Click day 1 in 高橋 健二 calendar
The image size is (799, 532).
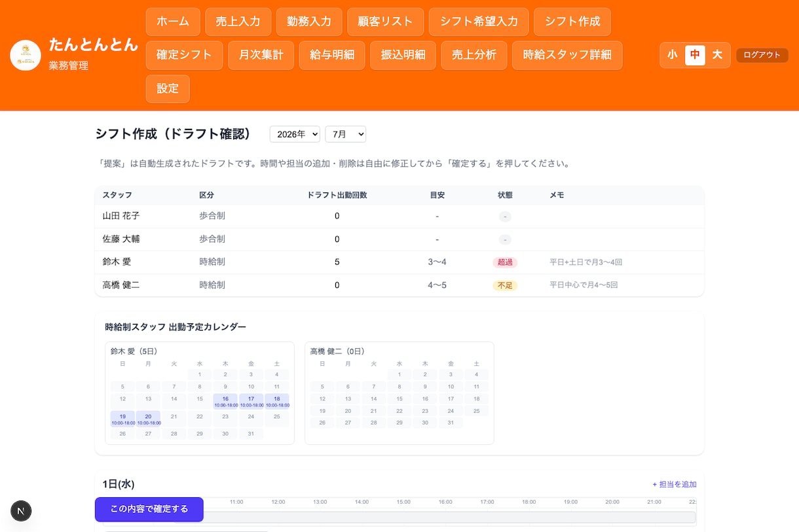coord(399,375)
